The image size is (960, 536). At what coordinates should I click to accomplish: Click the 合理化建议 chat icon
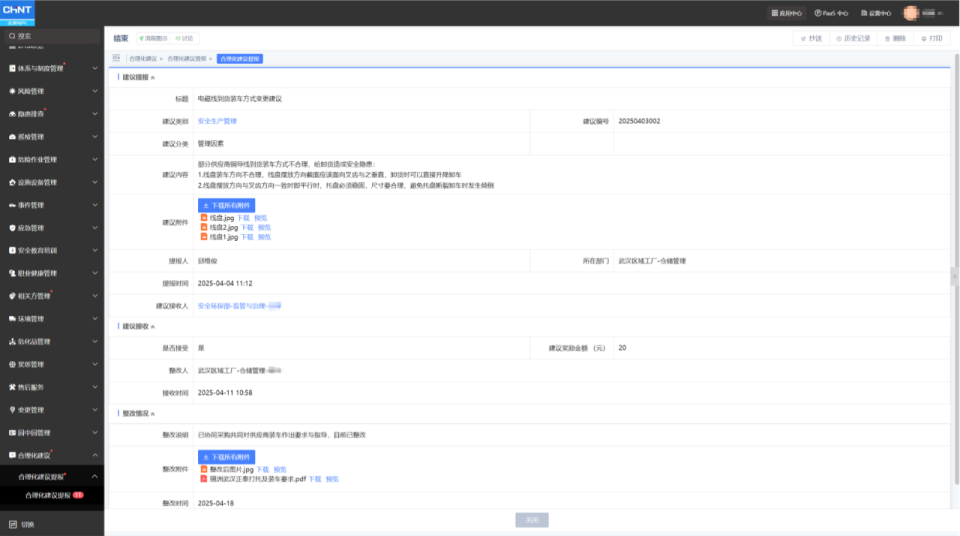point(12,455)
